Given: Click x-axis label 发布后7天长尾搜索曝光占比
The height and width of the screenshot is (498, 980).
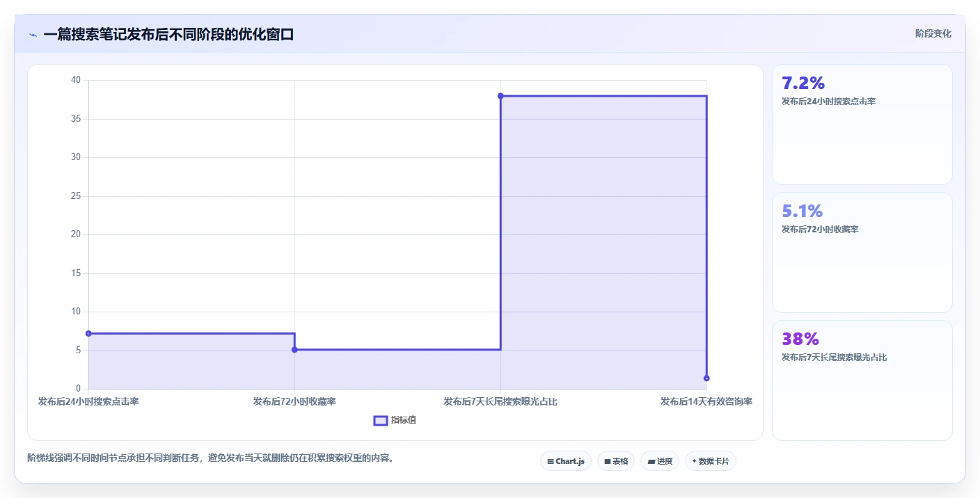Looking at the screenshot, I should 500,402.
